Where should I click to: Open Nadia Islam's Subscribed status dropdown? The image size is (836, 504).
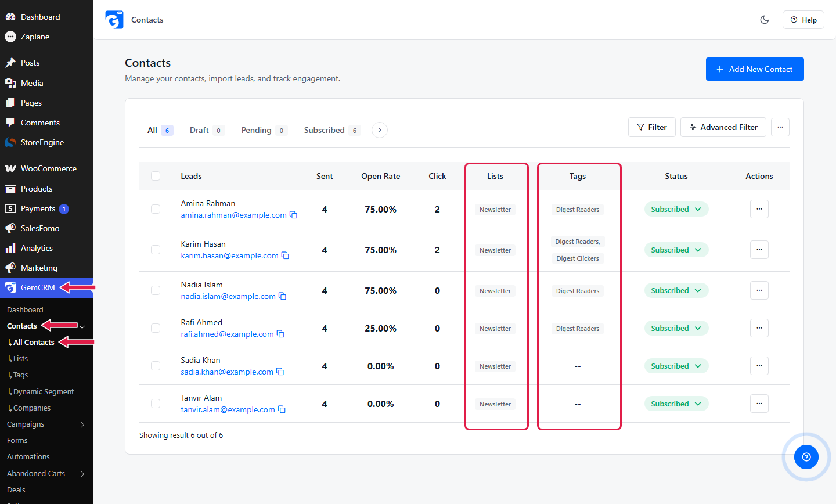point(676,290)
